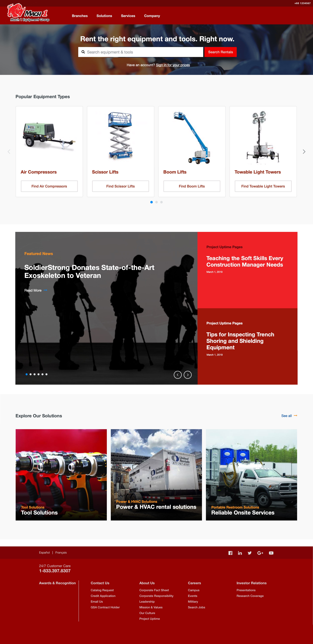The image size is (313, 644).
Task: Open Project Uptime footer link
Action: coord(150,619)
